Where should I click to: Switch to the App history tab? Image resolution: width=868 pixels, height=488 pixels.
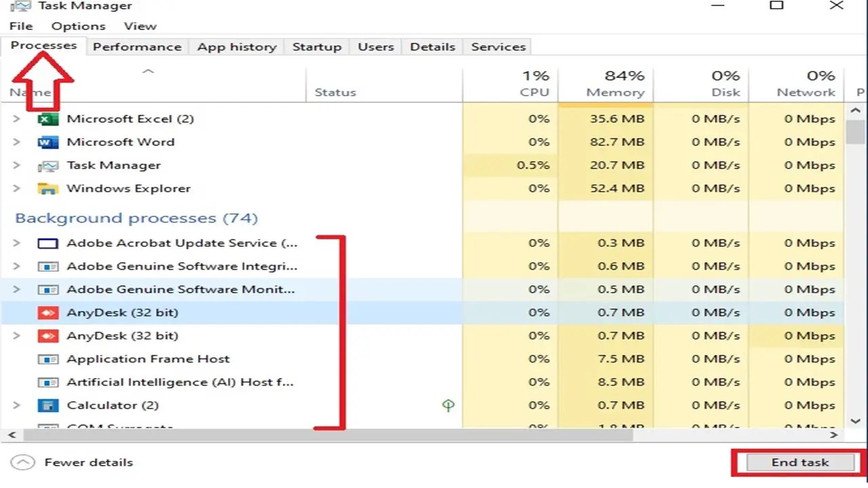(237, 47)
